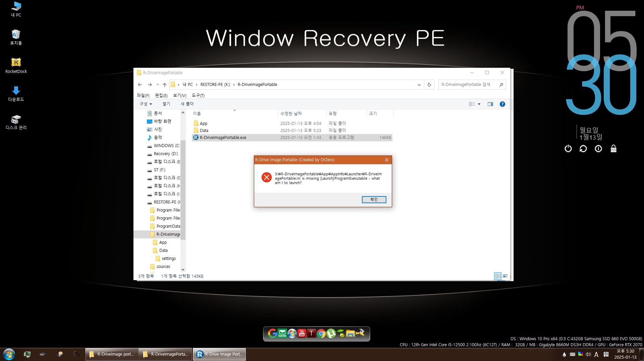644x361 pixels.
Task: Open the Windows orb icon in dock
Action: point(292,333)
